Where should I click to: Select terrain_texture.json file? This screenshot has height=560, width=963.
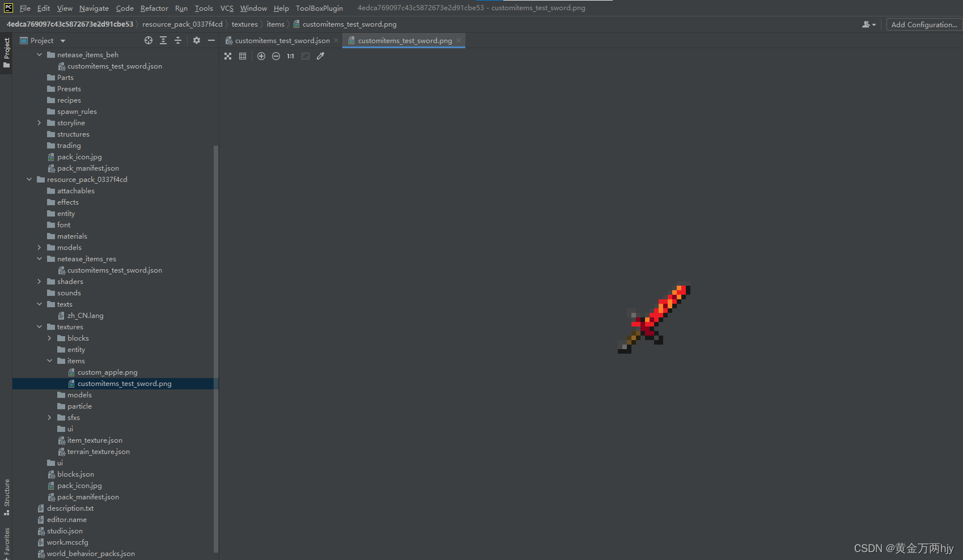(x=98, y=451)
